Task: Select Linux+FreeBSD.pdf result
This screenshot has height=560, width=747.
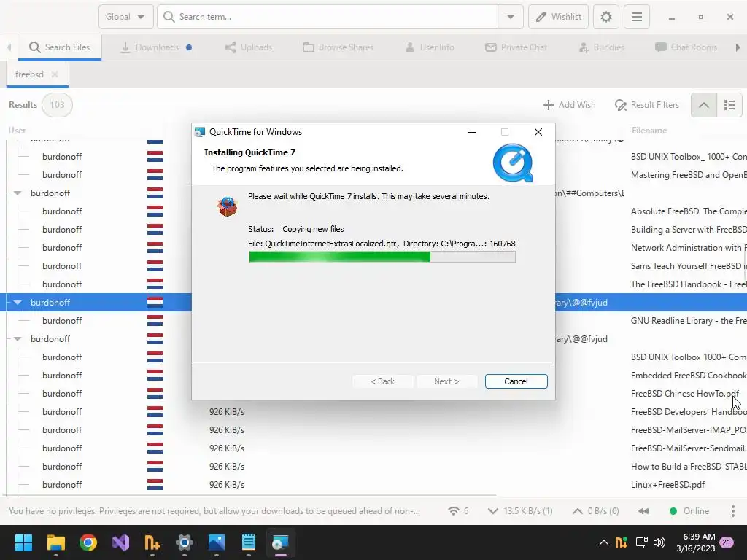Action: [x=668, y=485]
